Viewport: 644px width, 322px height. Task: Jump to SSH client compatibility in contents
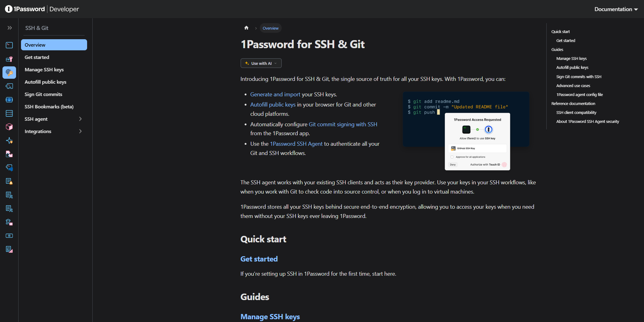pos(576,112)
